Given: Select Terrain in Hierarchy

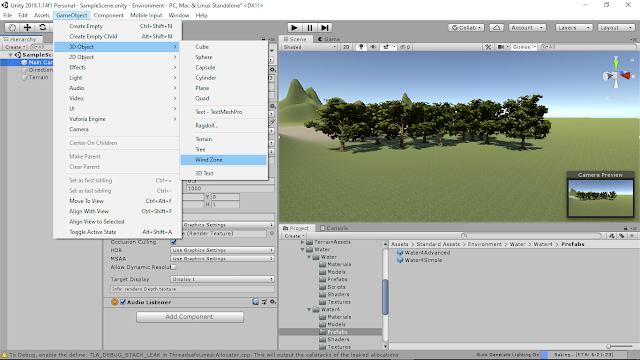Looking at the screenshot, I should [x=38, y=77].
